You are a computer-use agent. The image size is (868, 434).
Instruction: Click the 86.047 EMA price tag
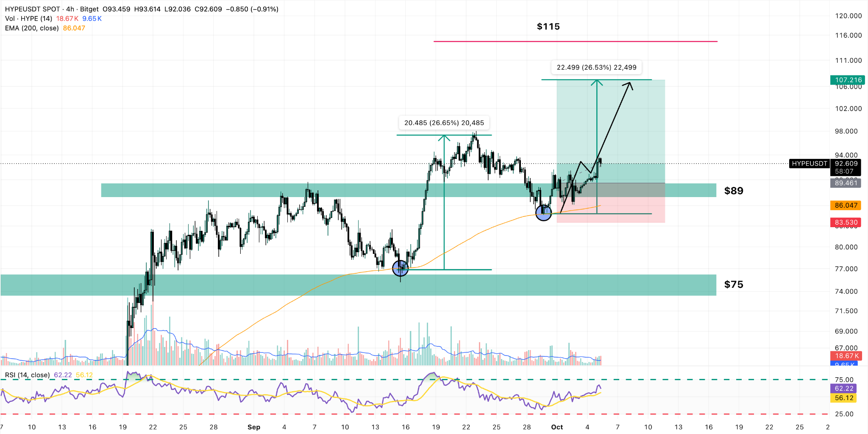tap(846, 206)
